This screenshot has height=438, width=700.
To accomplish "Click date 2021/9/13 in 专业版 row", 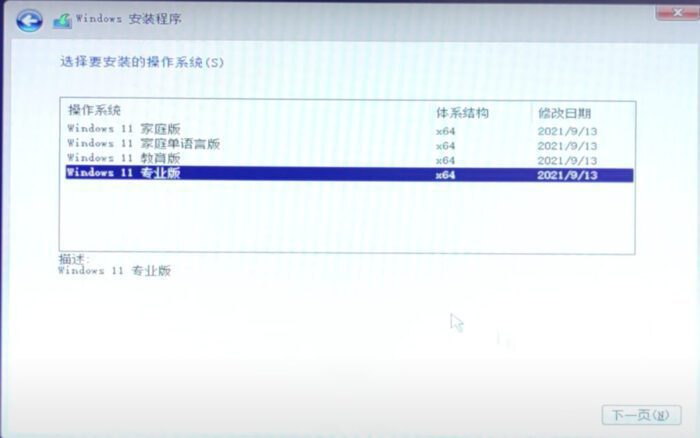I will (567, 175).
